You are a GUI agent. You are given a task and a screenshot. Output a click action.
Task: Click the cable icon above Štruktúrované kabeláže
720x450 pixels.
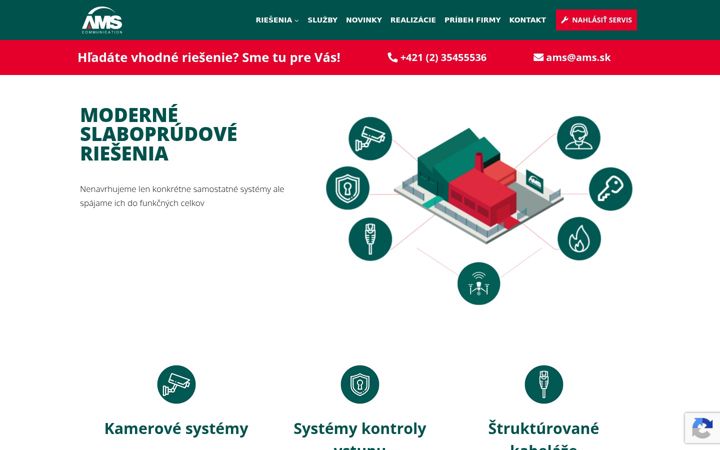click(x=544, y=384)
